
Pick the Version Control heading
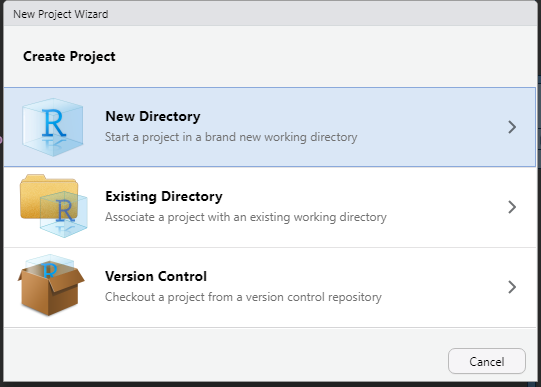pyautogui.click(x=156, y=276)
